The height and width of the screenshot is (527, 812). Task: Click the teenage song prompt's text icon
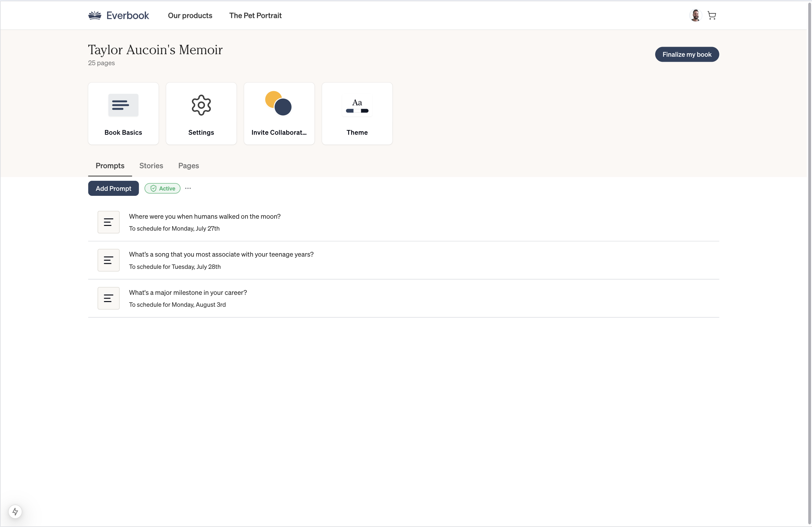(109, 260)
